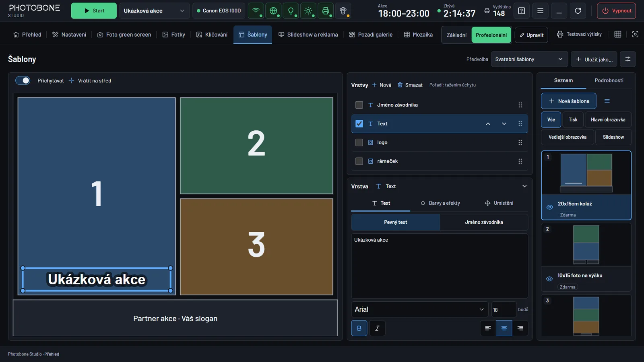Switch to the Barvy a efekty tab
644x362 pixels.
coord(440,203)
